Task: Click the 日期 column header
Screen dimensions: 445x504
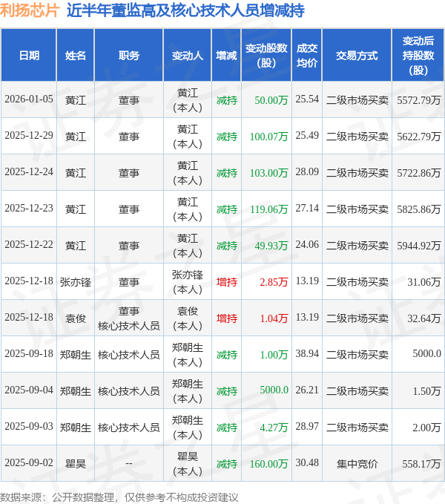Action: [x=29, y=55]
